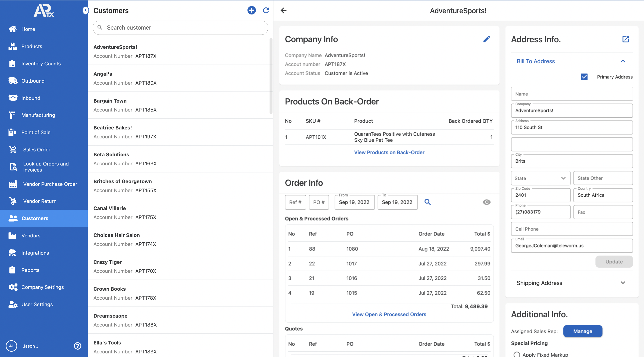Open the help question mark icon
Screen dimensions: 644x357
77,346
